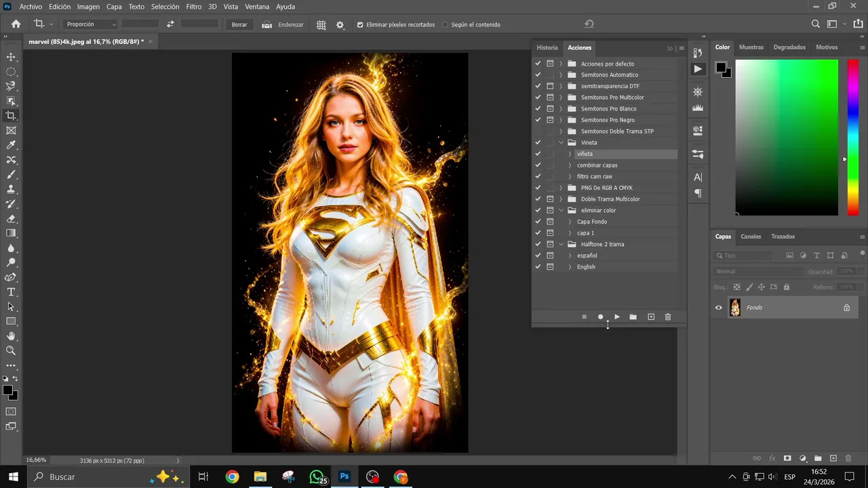Select the Brush tool
Viewport: 868px width, 488px height.
[x=11, y=175]
